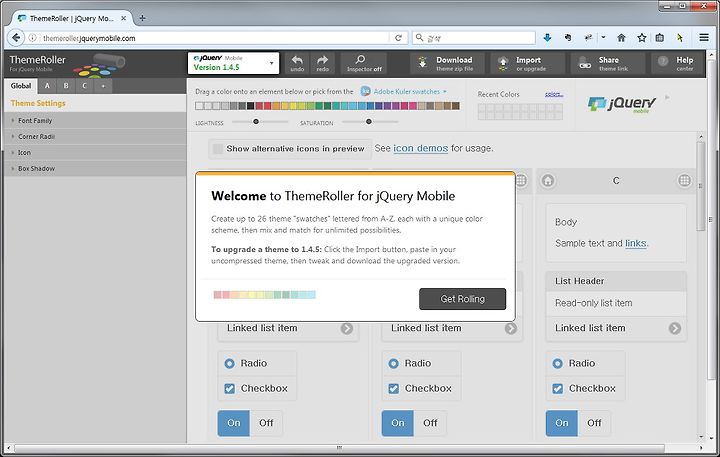Viewport: 720px width, 457px height.
Task: Reload the page with refresh icon
Action: pyautogui.click(x=399, y=38)
